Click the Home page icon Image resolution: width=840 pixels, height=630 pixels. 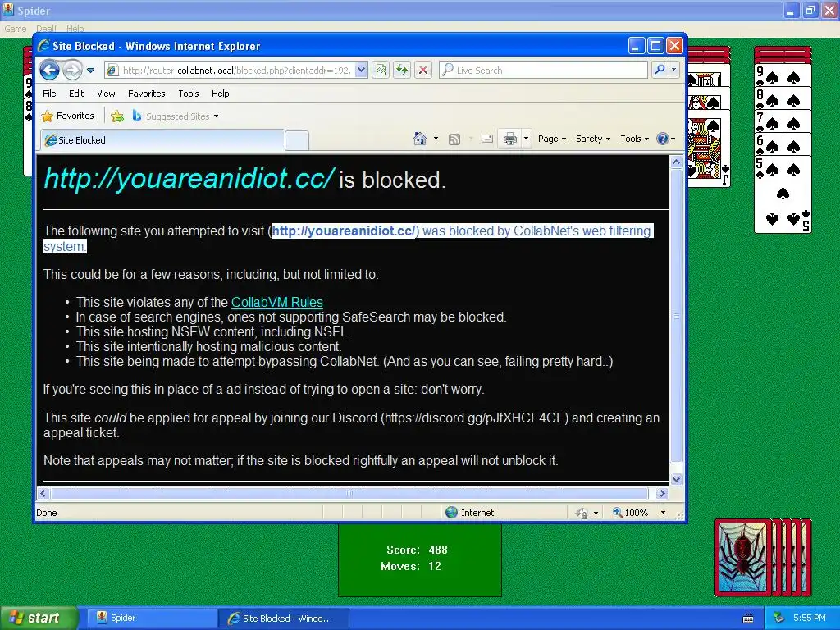[420, 139]
